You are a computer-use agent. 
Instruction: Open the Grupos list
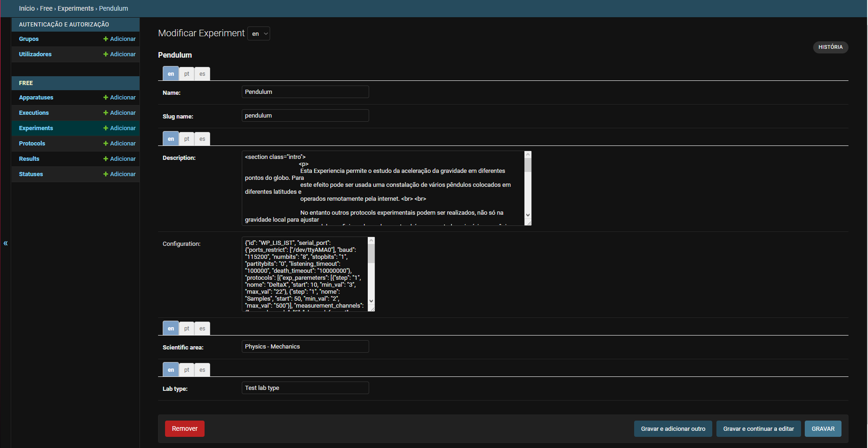click(x=29, y=39)
